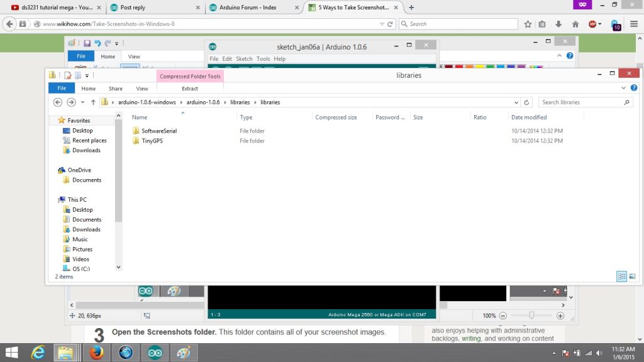Image resolution: width=644 pixels, height=362 pixels.
Task: Open the Tools menu in the Arduino IDE
Action: pyautogui.click(x=263, y=58)
